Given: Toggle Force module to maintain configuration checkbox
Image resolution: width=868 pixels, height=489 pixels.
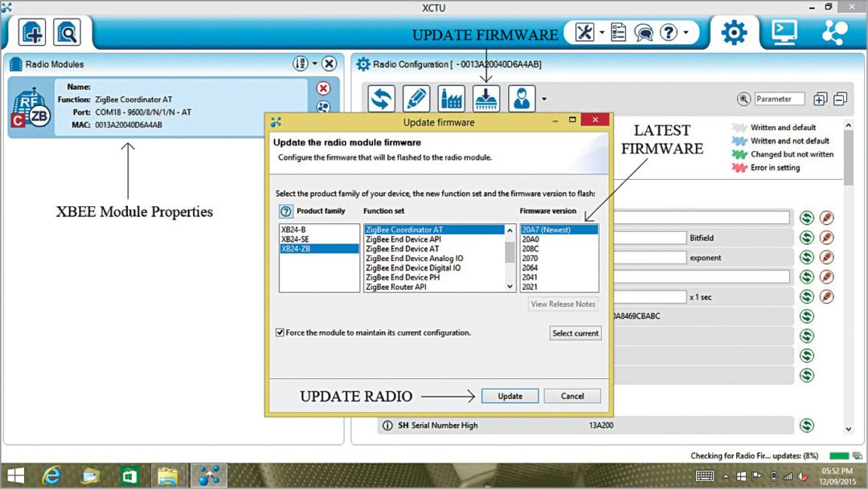Looking at the screenshot, I should coord(280,332).
